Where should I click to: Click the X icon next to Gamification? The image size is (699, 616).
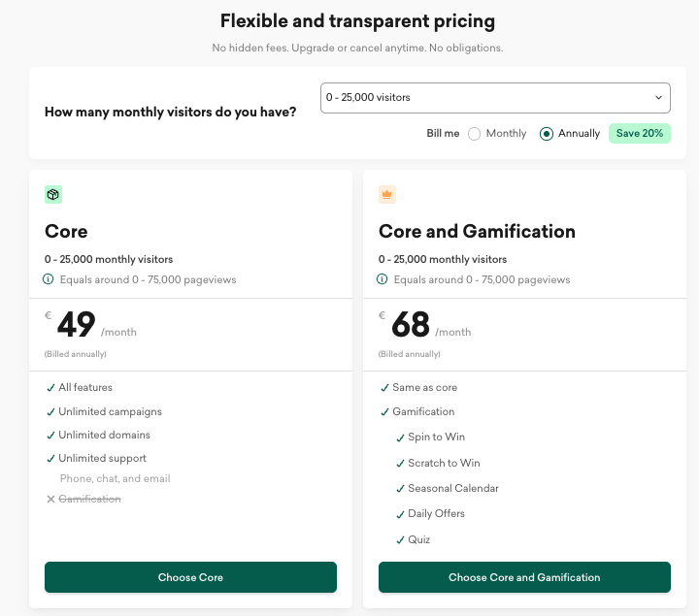coord(50,499)
